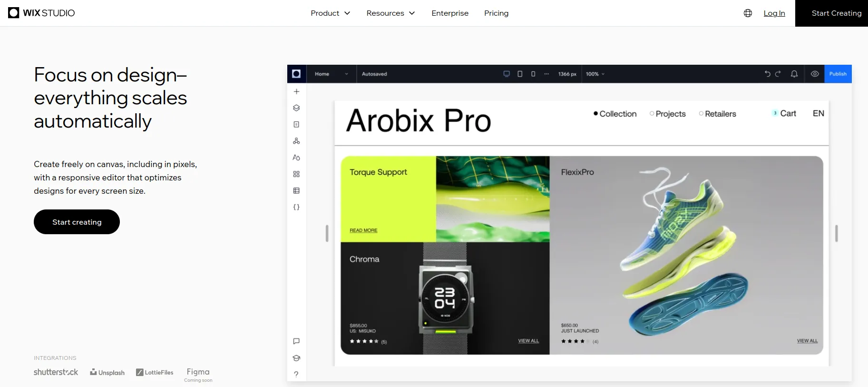The image size is (868, 387).
Task: Select the mobile breakpoint icon
Action: point(533,74)
